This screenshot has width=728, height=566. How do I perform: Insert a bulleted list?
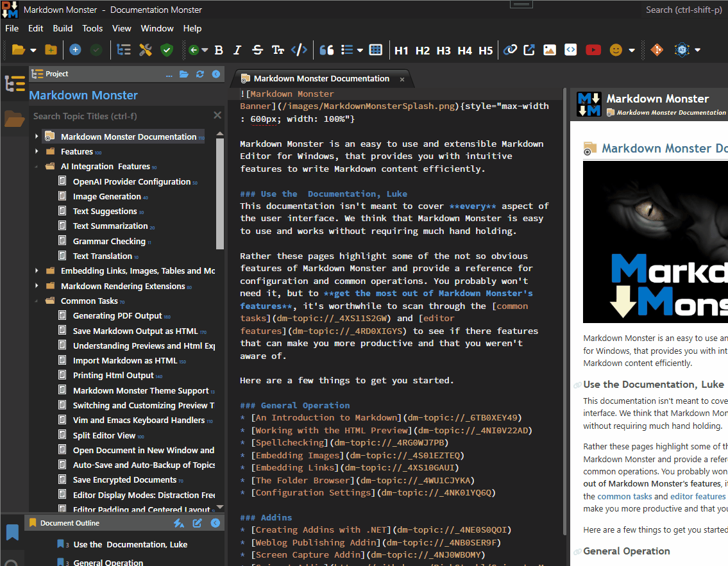click(x=347, y=49)
